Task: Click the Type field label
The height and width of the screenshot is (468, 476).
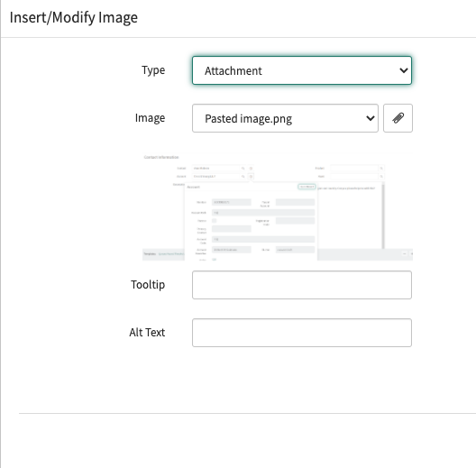Action: point(153,70)
